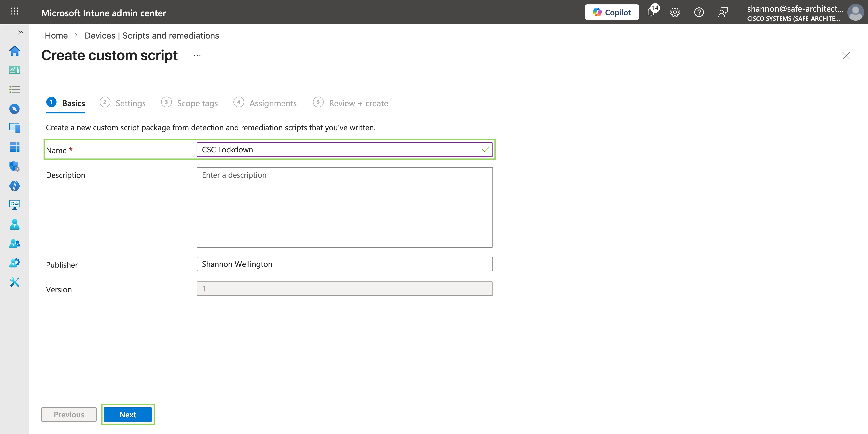Open Reports monitor icon in sidebar
The image size is (868, 434).
click(14, 205)
